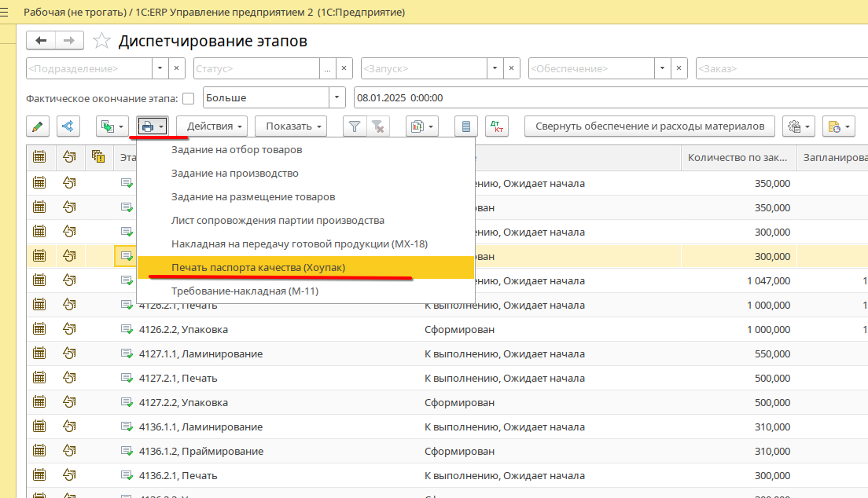868x498 pixels.
Task: Click the pencil edit icon in toolbar
Action: point(38,126)
